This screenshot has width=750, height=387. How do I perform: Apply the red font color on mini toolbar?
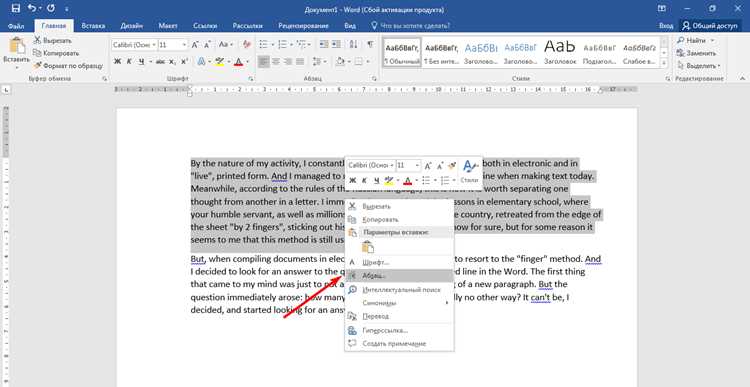(x=408, y=180)
